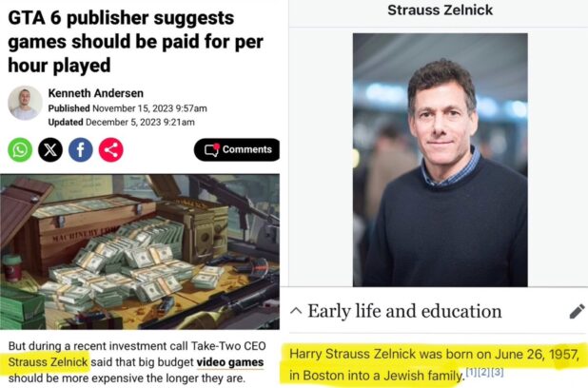Click the "Early life and education" heading
Viewport: 588px width, 388px height.
click(x=404, y=311)
